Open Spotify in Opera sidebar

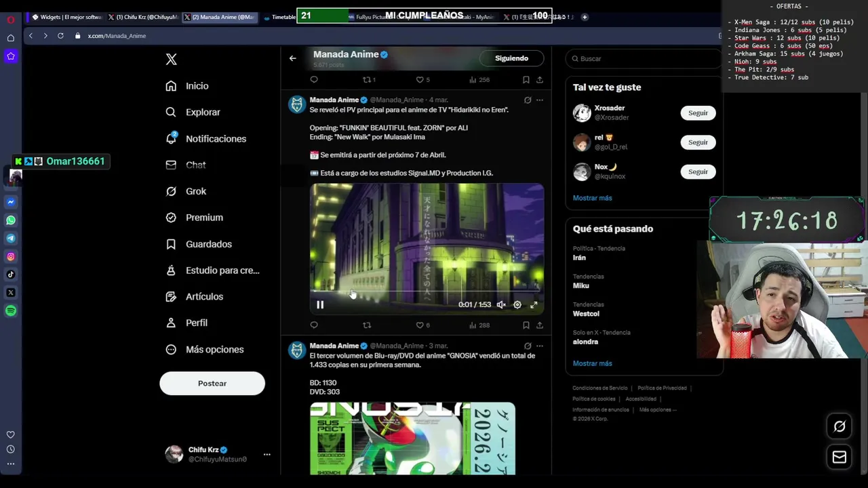pyautogui.click(x=11, y=311)
